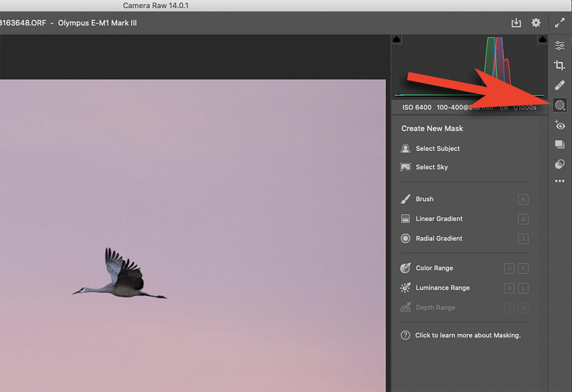Toggle full screen mode
The image size is (572, 392).
(559, 23)
